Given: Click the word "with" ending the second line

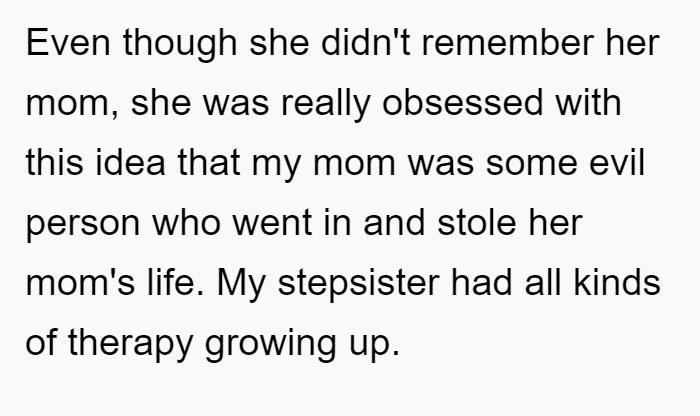Looking at the screenshot, I should coord(588,102).
